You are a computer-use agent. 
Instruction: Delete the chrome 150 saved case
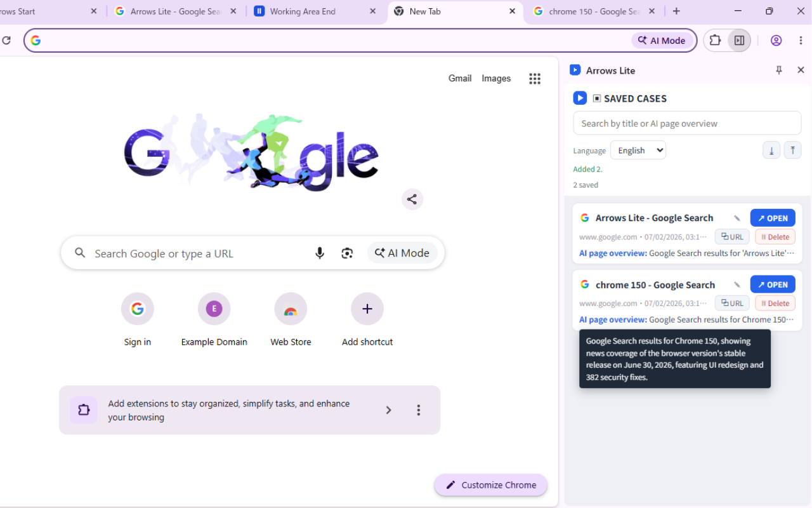tap(775, 304)
